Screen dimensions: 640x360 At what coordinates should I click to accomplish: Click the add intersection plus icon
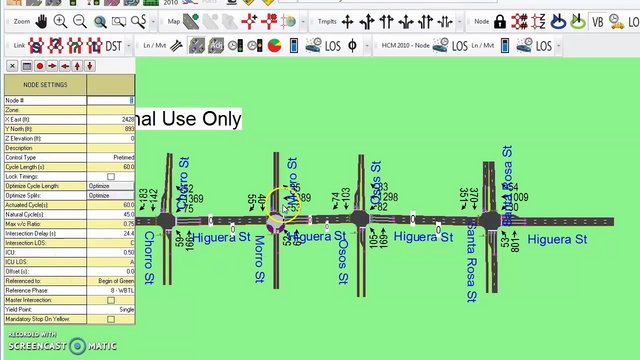pyautogui.click(x=249, y=21)
